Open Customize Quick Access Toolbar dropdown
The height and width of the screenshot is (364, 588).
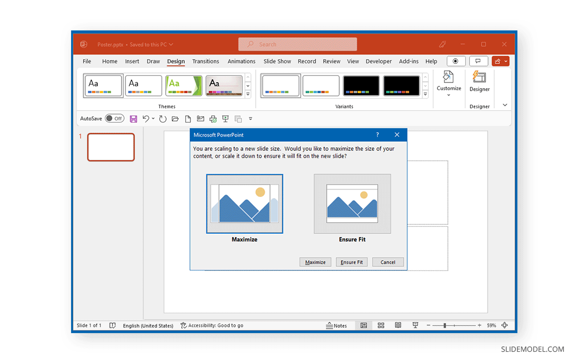(250, 119)
